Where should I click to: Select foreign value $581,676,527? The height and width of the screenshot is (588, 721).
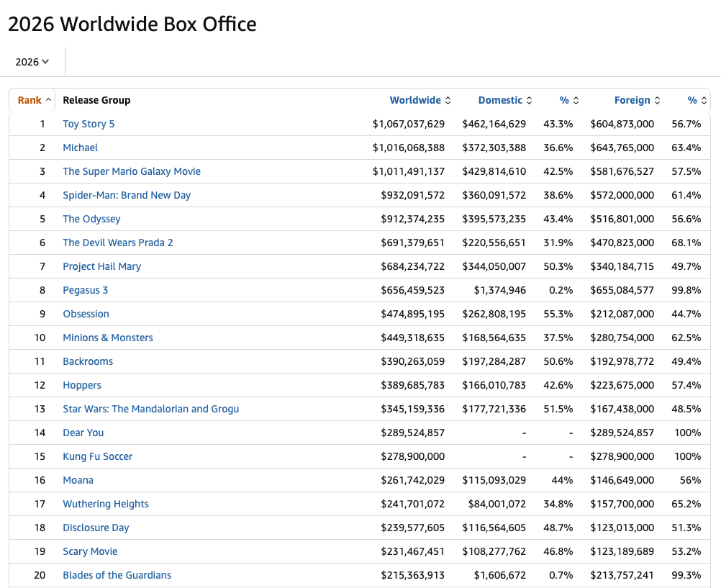point(622,171)
